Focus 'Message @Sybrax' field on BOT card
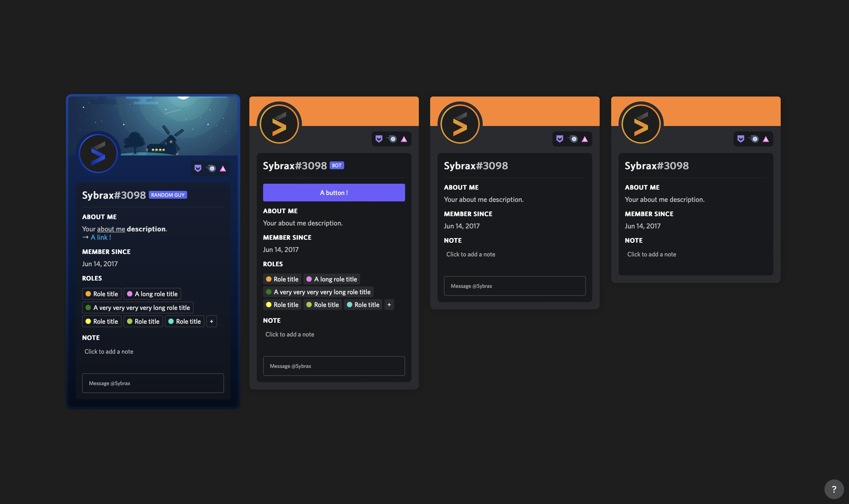This screenshot has width=849, height=504. (334, 366)
